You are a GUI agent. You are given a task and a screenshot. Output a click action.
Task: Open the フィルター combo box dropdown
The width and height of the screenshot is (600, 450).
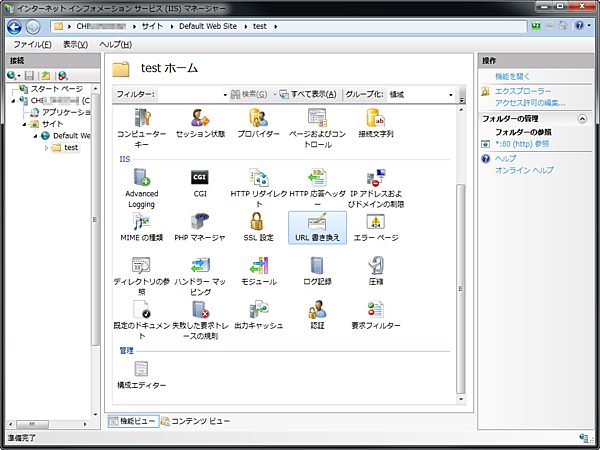tap(224, 95)
